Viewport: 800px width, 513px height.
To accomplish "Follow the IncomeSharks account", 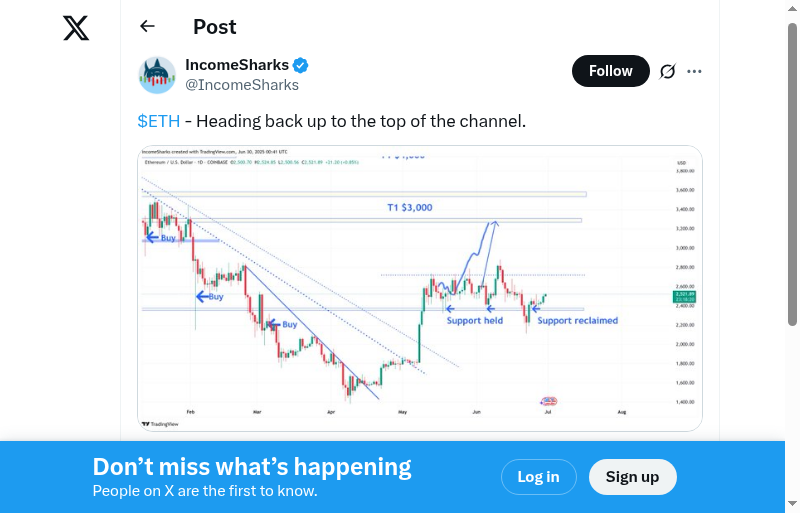I will (x=610, y=71).
